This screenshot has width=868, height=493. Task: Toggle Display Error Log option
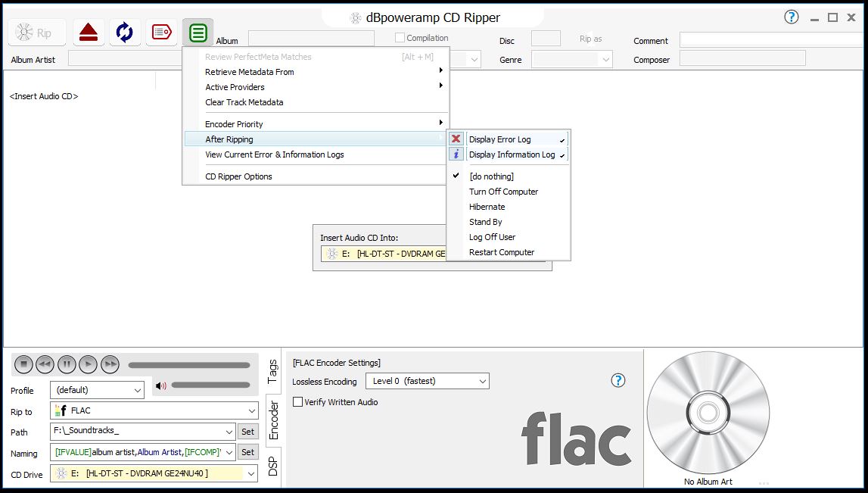click(500, 139)
